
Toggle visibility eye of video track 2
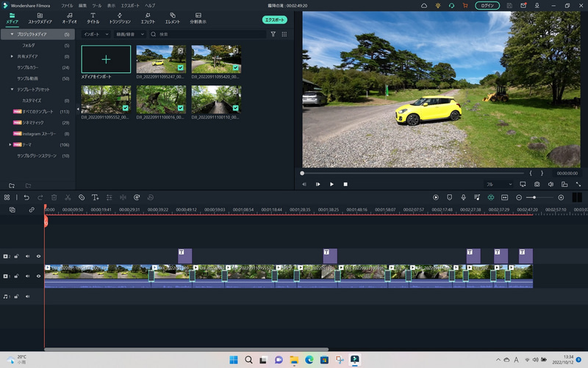tap(38, 256)
